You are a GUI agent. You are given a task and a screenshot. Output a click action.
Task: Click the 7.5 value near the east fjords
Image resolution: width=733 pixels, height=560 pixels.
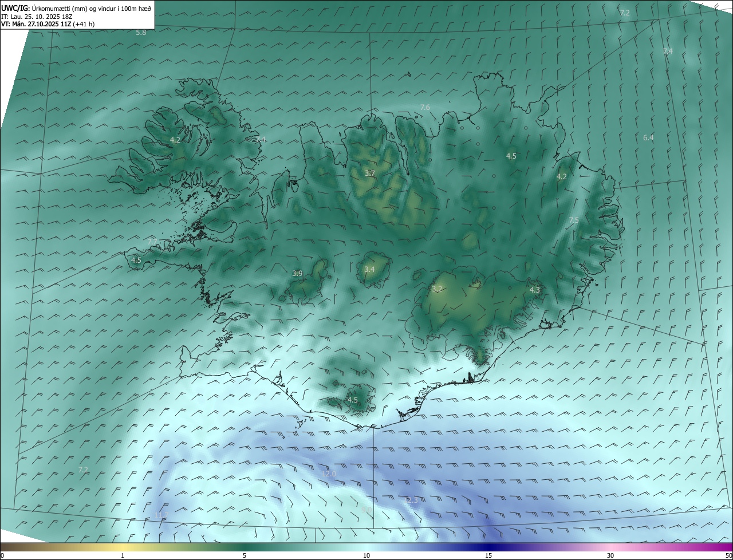pyautogui.click(x=574, y=220)
